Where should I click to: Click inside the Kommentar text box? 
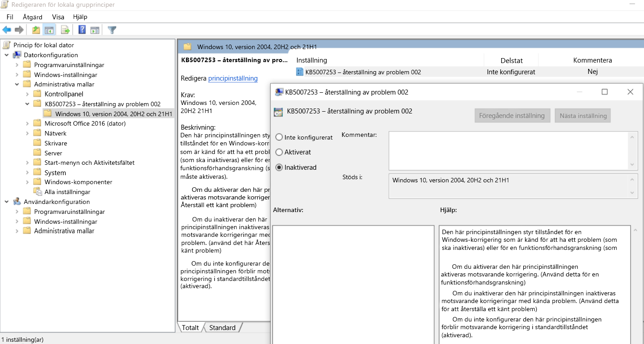(509, 151)
